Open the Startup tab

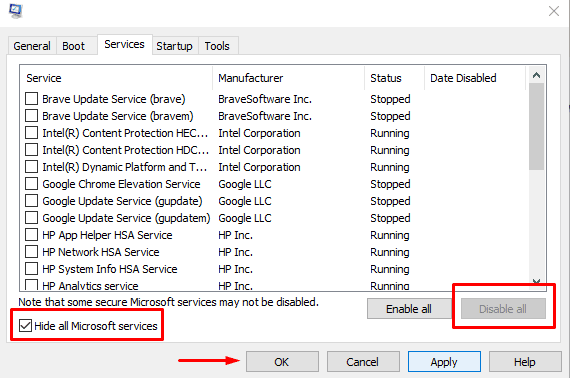pyautogui.click(x=174, y=46)
